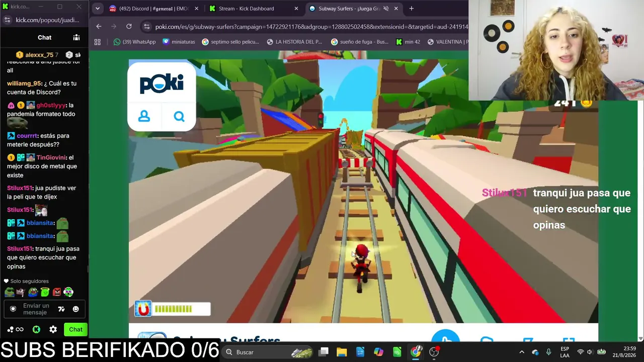Open chat settings gear
Screen dimensions: 644x362
pyautogui.click(x=53, y=329)
